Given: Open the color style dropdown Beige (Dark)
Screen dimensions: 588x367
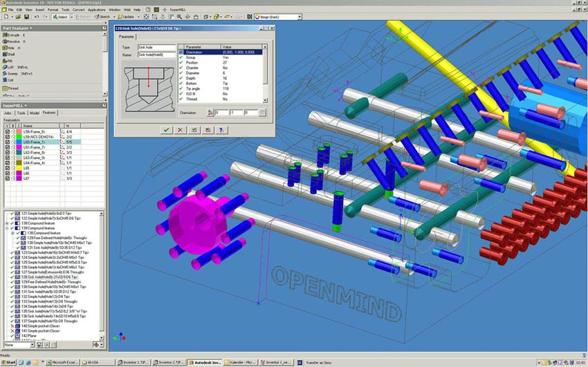Looking at the screenshot, I should tap(300, 17).
